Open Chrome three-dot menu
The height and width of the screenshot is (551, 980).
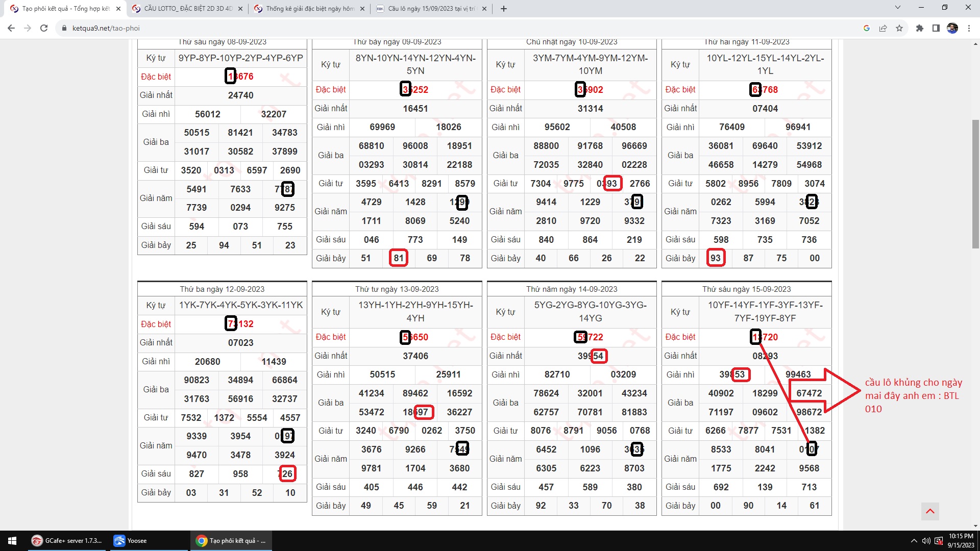click(x=969, y=28)
